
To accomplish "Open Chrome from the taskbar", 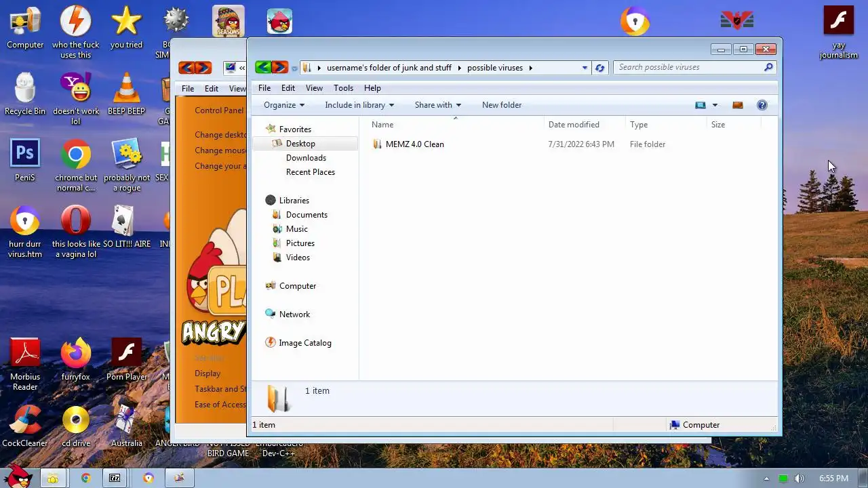I will tap(86, 478).
